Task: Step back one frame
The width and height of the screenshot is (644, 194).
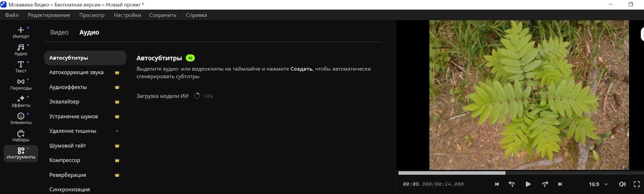Action: [512, 184]
